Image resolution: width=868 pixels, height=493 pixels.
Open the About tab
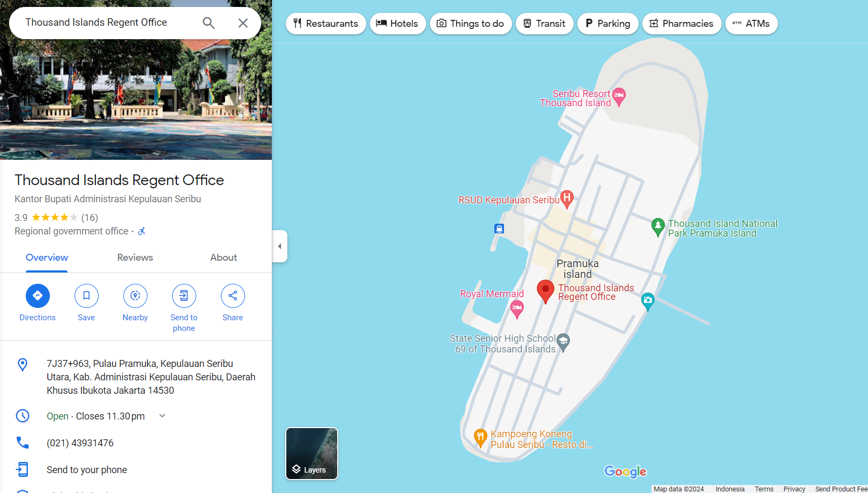pyautogui.click(x=224, y=257)
